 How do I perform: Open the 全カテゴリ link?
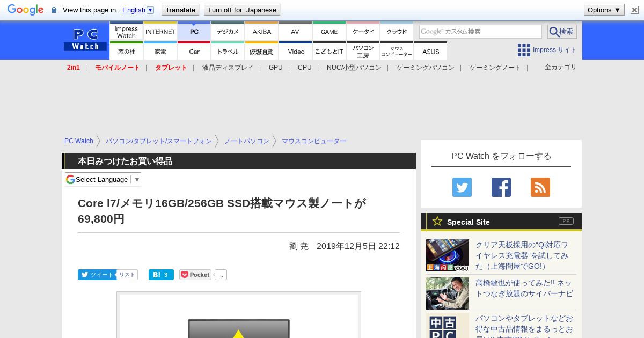[560, 67]
